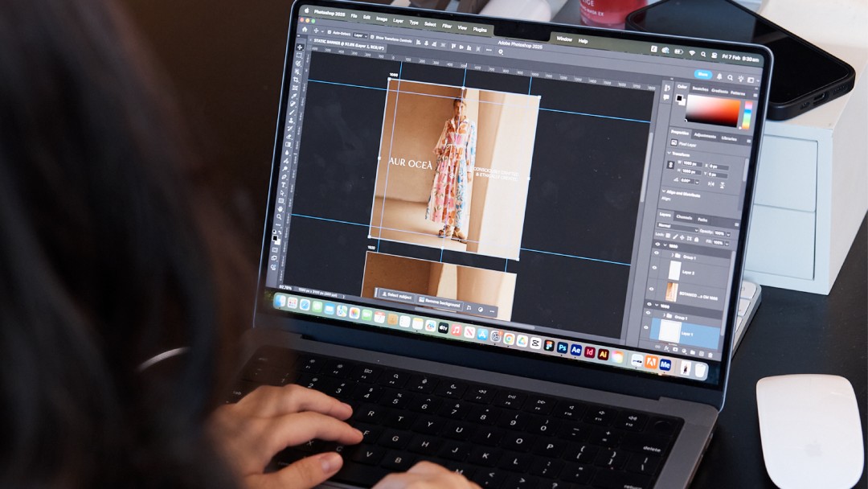Viewport: 868px width, 489px height.
Task: Open the Discover lightbulb icon
Action: [741, 79]
